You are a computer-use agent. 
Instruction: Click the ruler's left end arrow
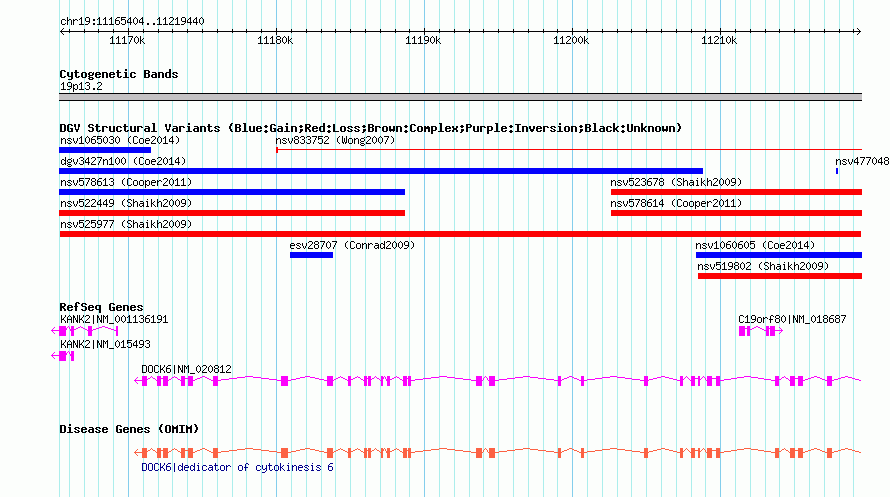point(62,32)
